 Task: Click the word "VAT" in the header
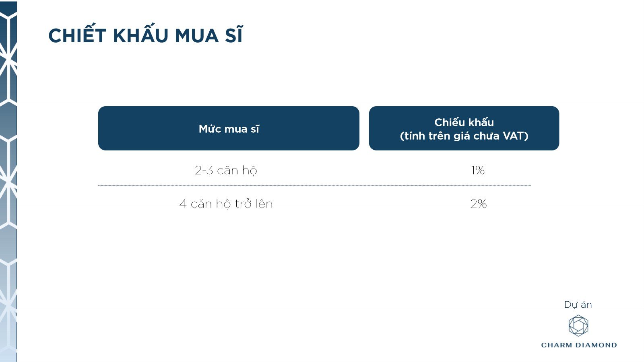tap(512, 136)
